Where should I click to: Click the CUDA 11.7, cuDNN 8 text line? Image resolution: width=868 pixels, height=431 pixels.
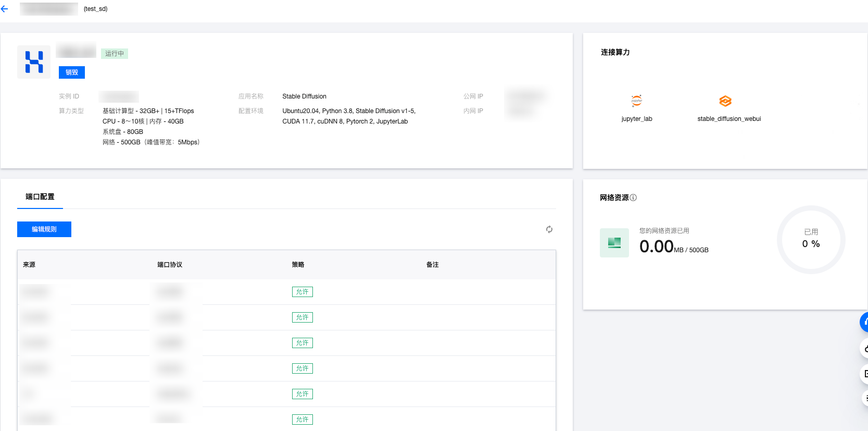click(345, 121)
